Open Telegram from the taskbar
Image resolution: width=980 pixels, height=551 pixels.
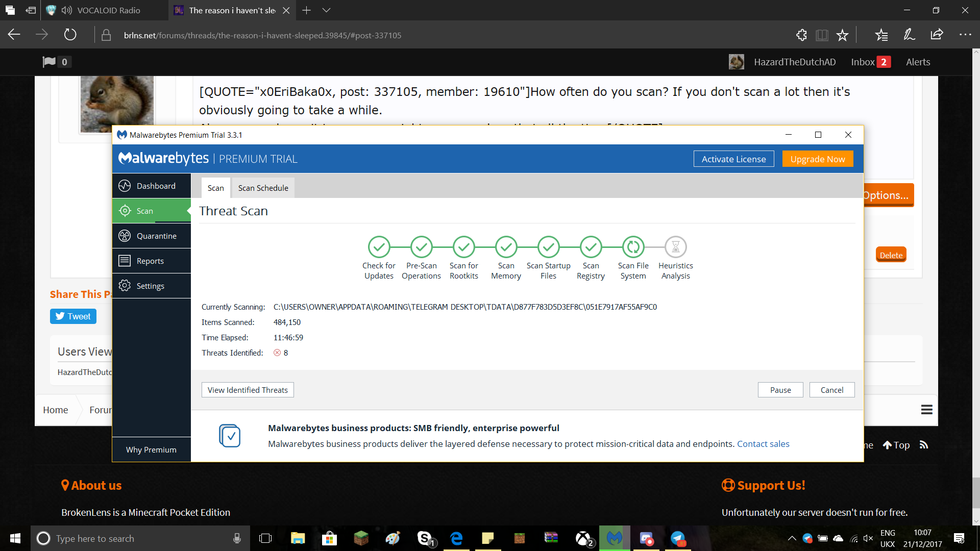(x=678, y=538)
